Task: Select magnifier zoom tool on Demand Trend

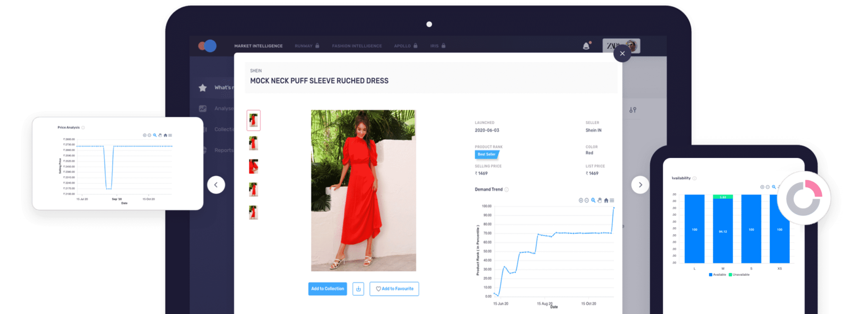Action: 593,200
